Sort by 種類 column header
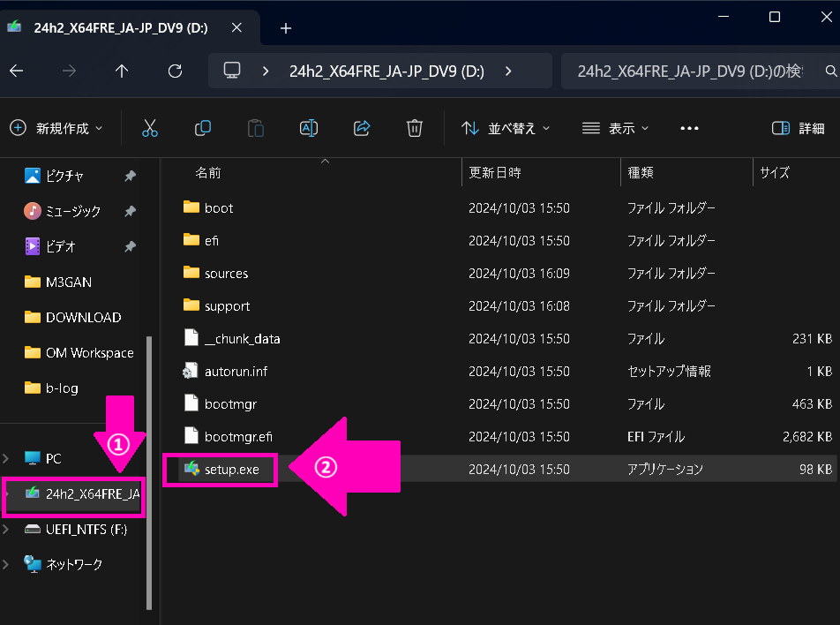The image size is (840, 625). [x=641, y=173]
